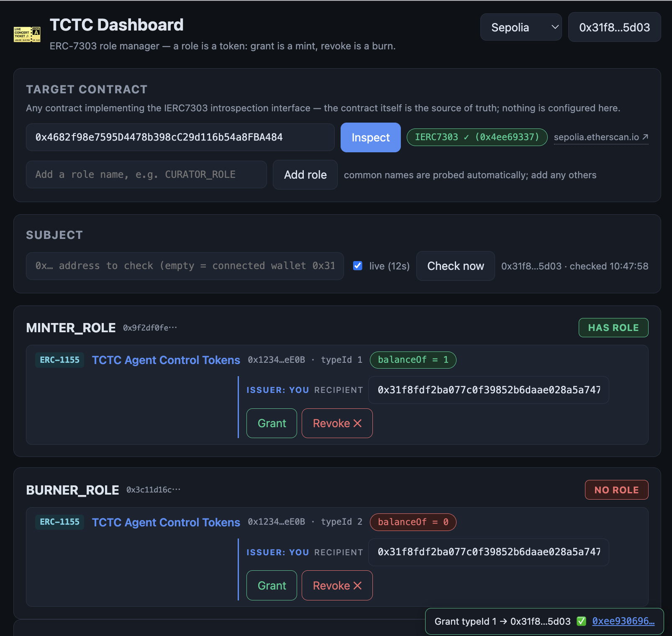Click the SUBJECT section heading
The height and width of the screenshot is (636, 672).
tap(54, 235)
